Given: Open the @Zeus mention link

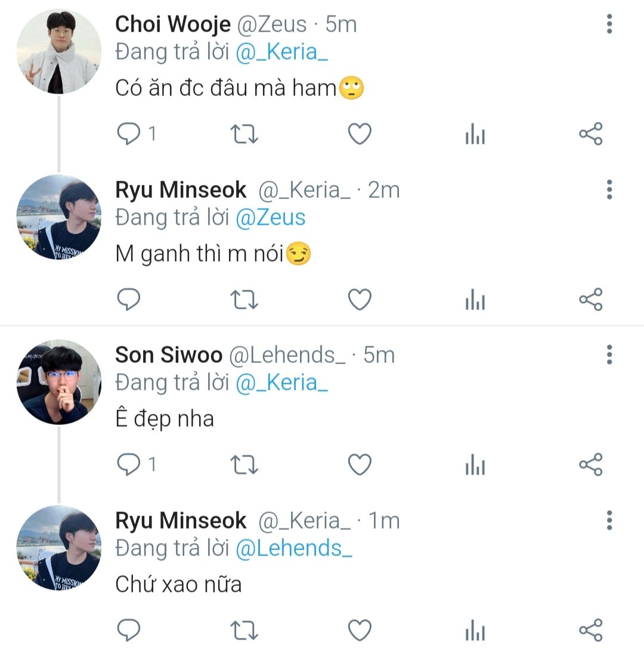Looking at the screenshot, I should [271, 218].
